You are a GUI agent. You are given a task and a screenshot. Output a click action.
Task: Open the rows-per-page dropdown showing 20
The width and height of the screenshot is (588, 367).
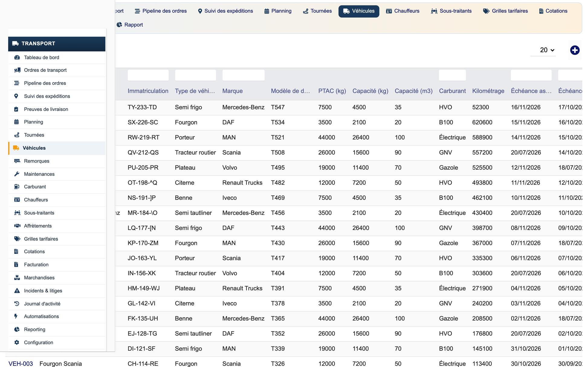[543, 50]
